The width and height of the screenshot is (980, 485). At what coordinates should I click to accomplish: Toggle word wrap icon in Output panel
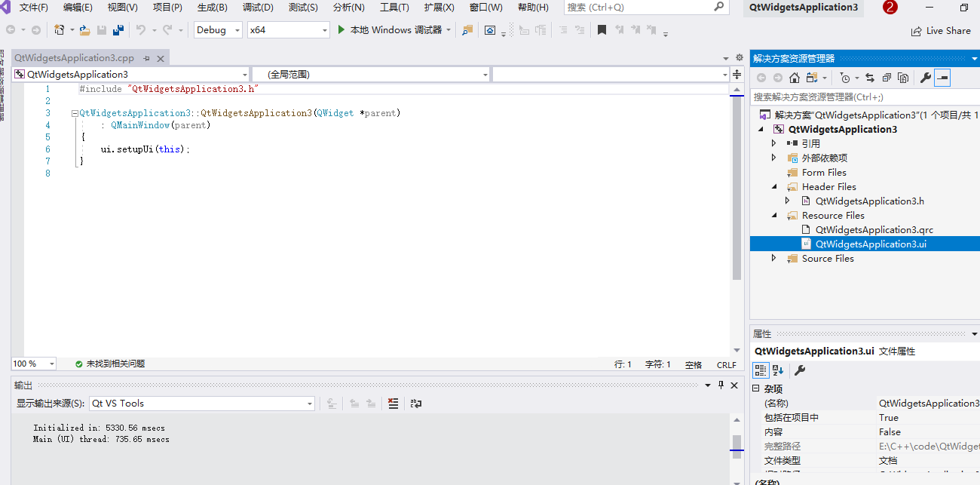(x=416, y=404)
